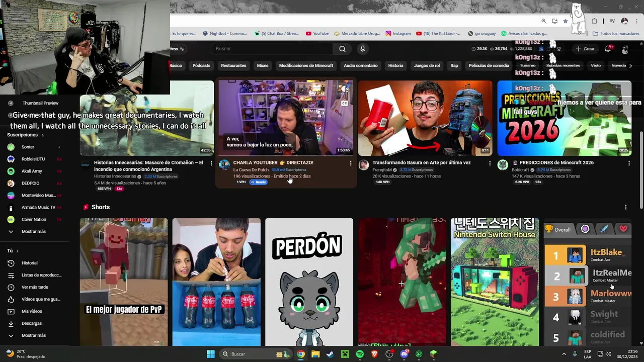
Task: Open options menu for CHARLA YOUTUBER video
Action: click(x=351, y=163)
